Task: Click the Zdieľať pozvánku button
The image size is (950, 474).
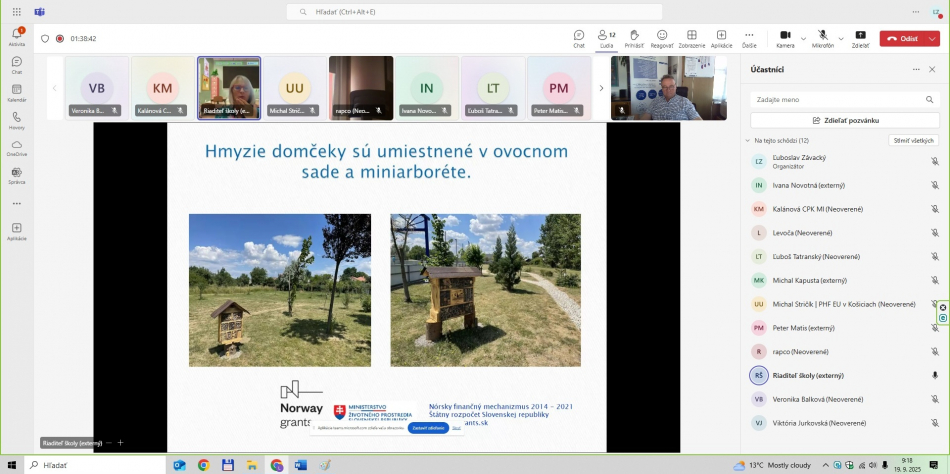Action: coord(845,120)
